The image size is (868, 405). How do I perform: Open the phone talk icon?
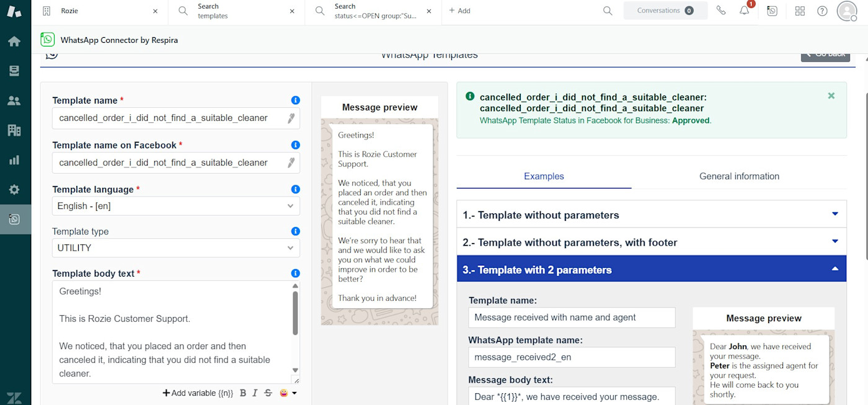pos(720,11)
